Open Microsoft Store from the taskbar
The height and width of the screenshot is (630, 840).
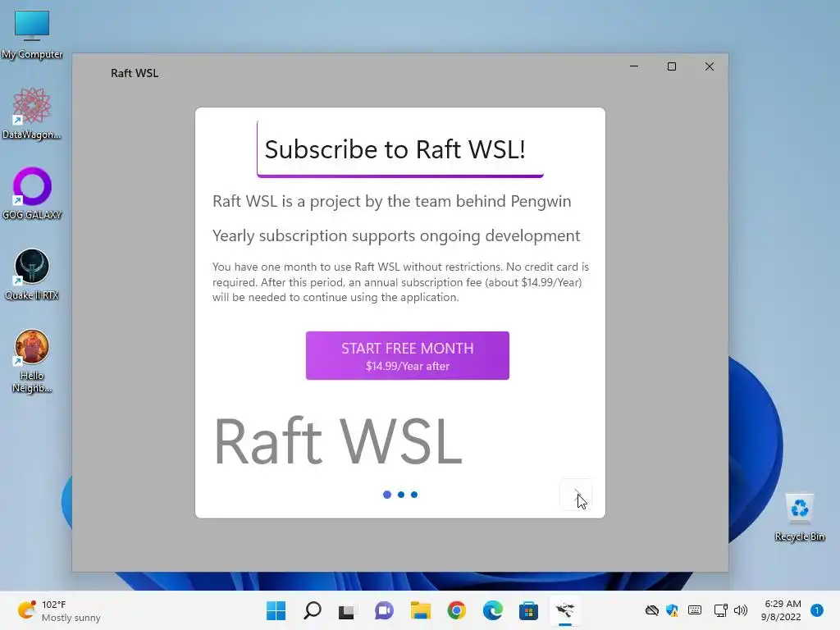tap(528, 610)
